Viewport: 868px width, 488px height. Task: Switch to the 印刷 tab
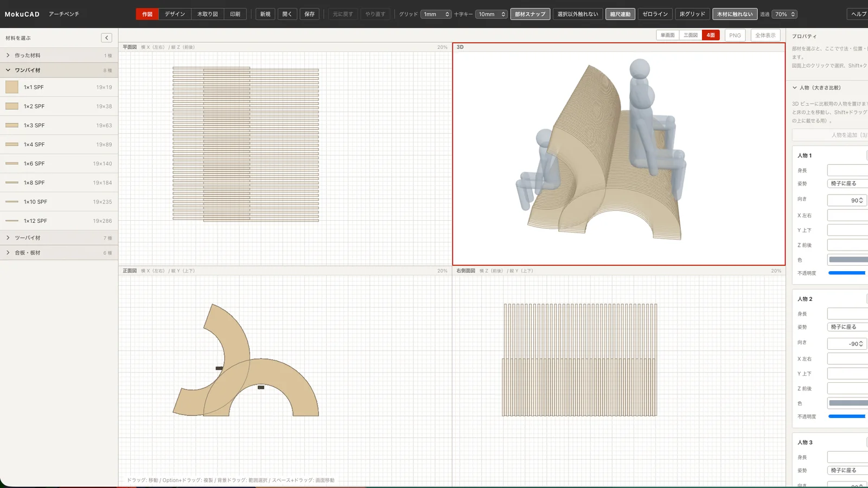235,14
